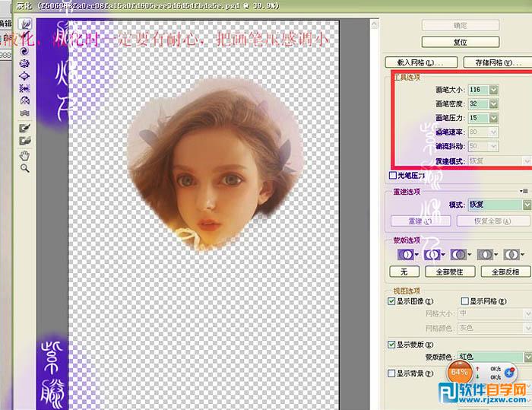532x410 pixels.
Task: Click the Subtract from Selection mask icon
Action: coord(458,254)
